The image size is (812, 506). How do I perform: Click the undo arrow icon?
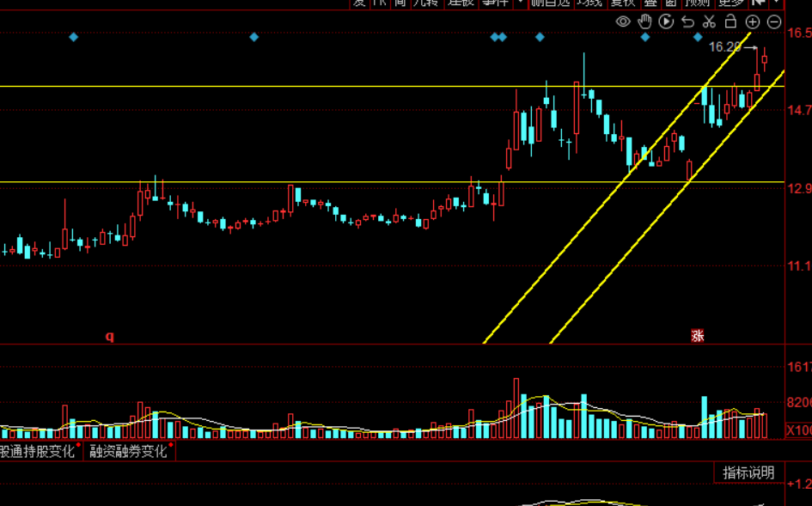tap(687, 21)
